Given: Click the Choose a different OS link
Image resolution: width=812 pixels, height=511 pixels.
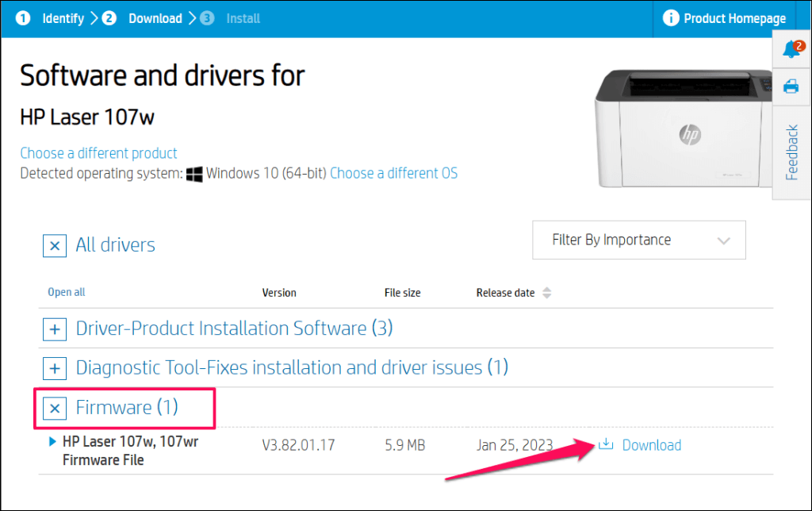Looking at the screenshot, I should (393, 173).
